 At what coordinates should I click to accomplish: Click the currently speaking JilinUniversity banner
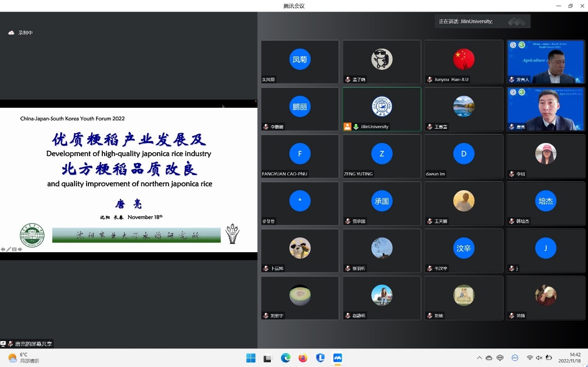[x=482, y=21]
